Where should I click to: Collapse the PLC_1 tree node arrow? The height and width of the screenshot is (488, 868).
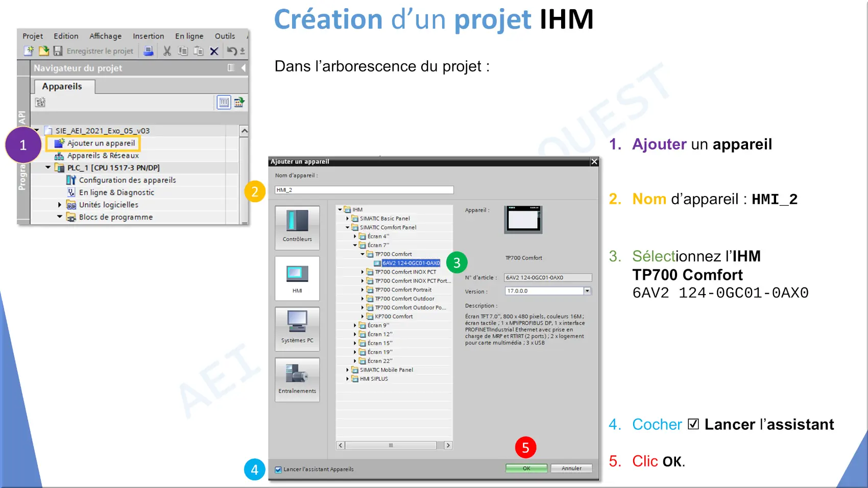tap(48, 167)
